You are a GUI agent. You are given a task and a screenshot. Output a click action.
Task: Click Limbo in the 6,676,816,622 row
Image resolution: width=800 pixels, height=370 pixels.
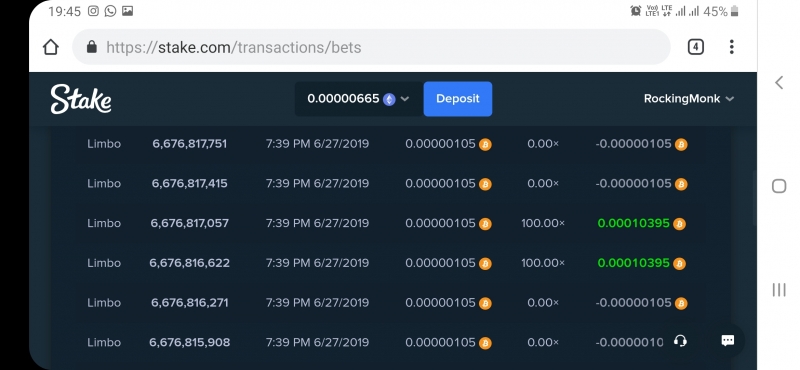[x=104, y=263]
